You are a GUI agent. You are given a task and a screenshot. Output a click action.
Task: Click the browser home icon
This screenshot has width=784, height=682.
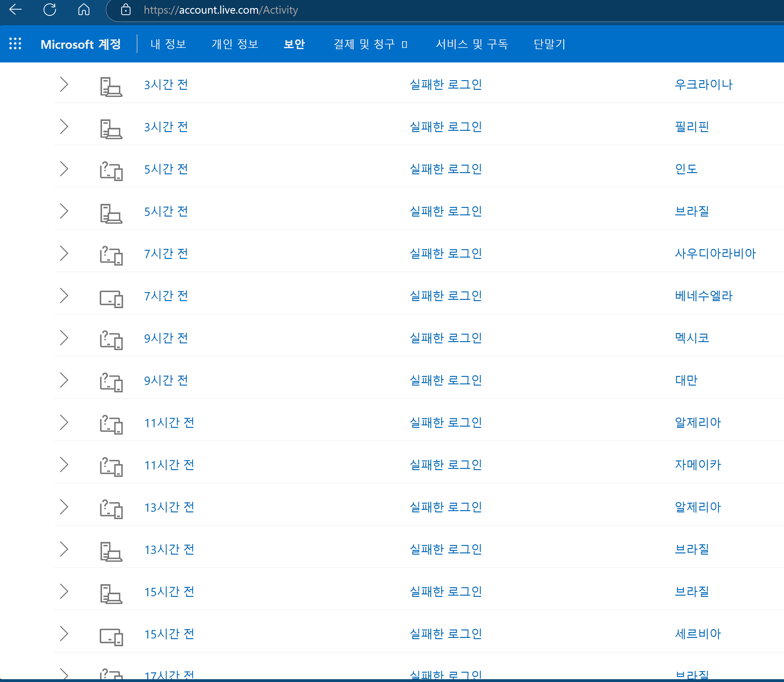84,9
